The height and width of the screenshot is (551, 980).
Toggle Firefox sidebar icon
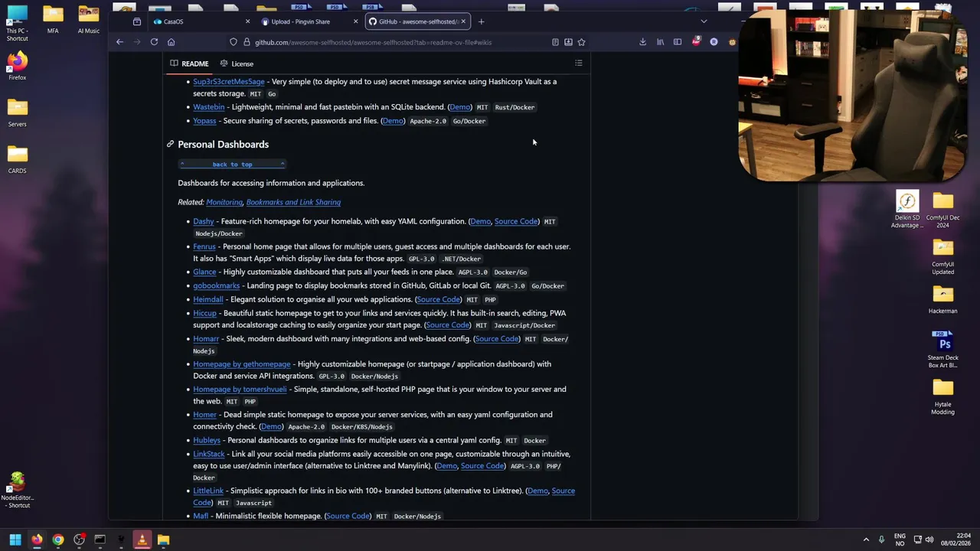pos(678,42)
